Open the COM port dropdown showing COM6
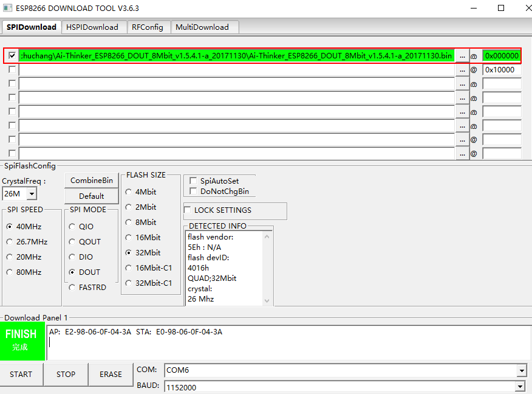Screen dimensions: 532x394 click(x=522, y=370)
